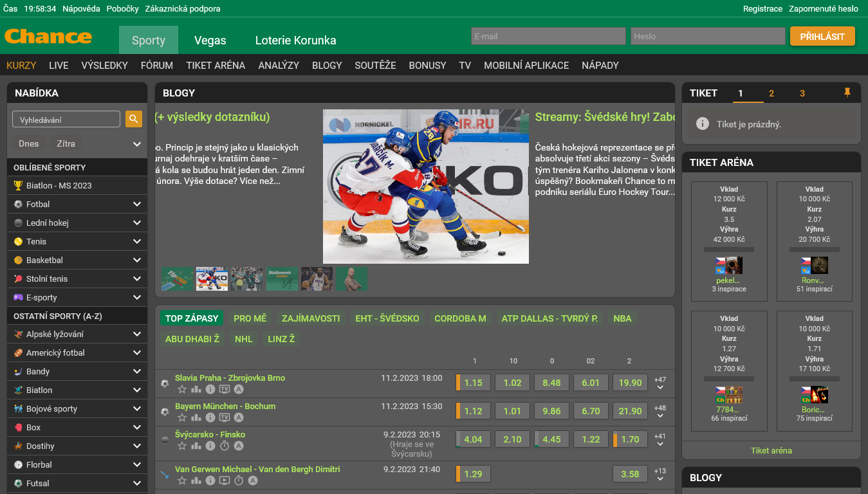
Task: Switch to the Vegas tab
Action: [x=210, y=40]
